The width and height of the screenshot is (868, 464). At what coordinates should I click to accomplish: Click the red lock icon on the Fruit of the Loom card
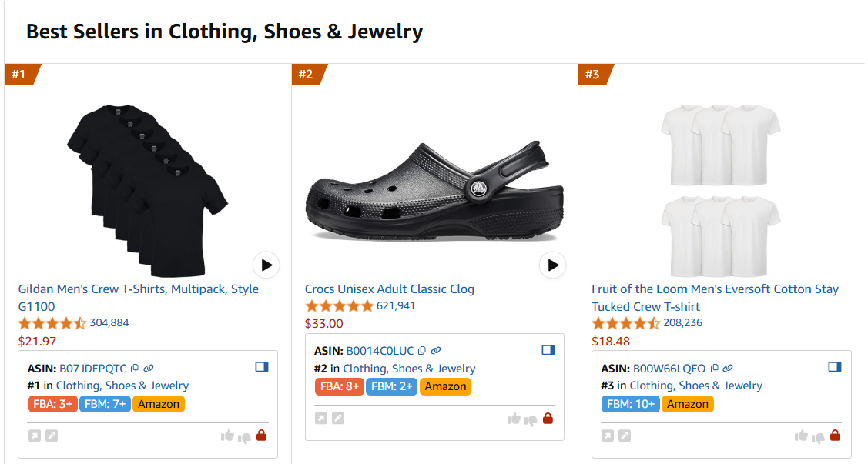835,435
